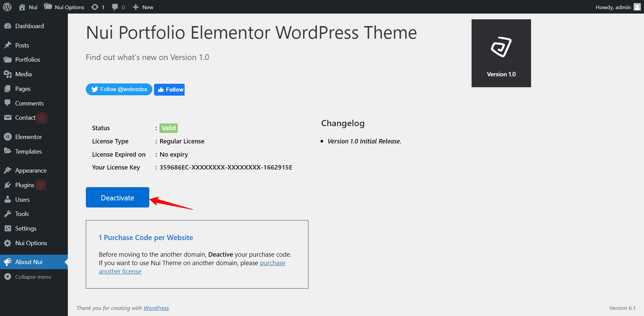This screenshot has width=644, height=316.
Task: Click the Elementor logo icon in sidebar
Action: (7, 137)
